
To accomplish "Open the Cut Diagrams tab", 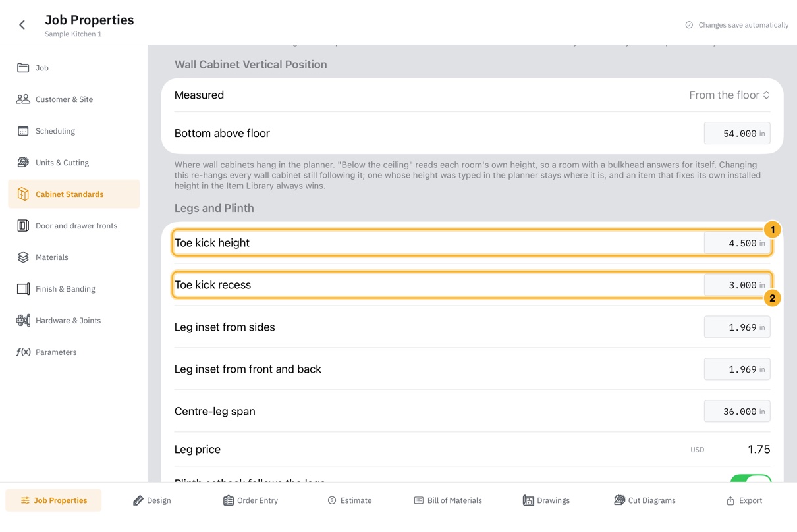I will pyautogui.click(x=644, y=500).
